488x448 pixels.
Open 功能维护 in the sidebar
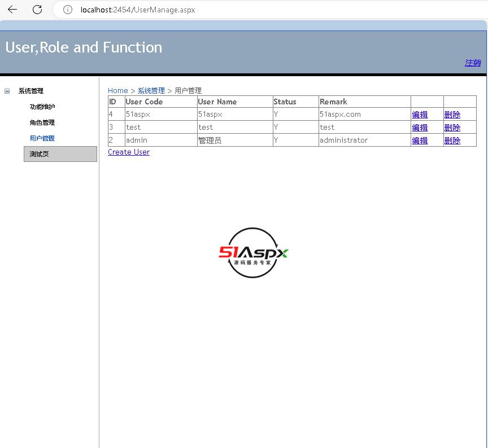42,107
